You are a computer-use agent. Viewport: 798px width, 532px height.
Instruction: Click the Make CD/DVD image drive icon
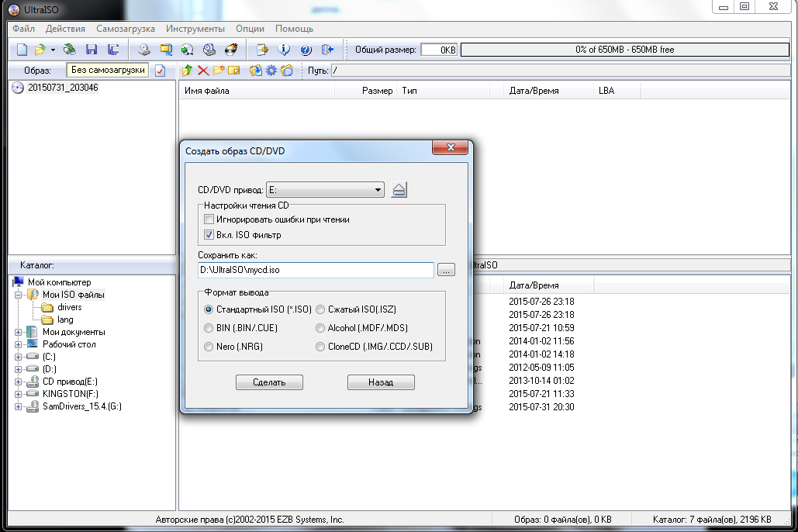[144, 50]
